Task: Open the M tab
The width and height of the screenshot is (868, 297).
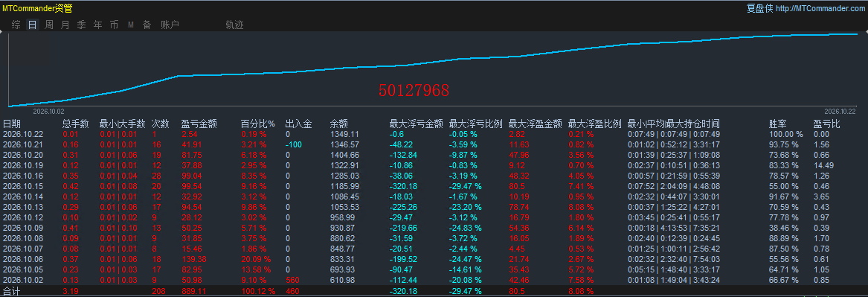Action: (131, 25)
